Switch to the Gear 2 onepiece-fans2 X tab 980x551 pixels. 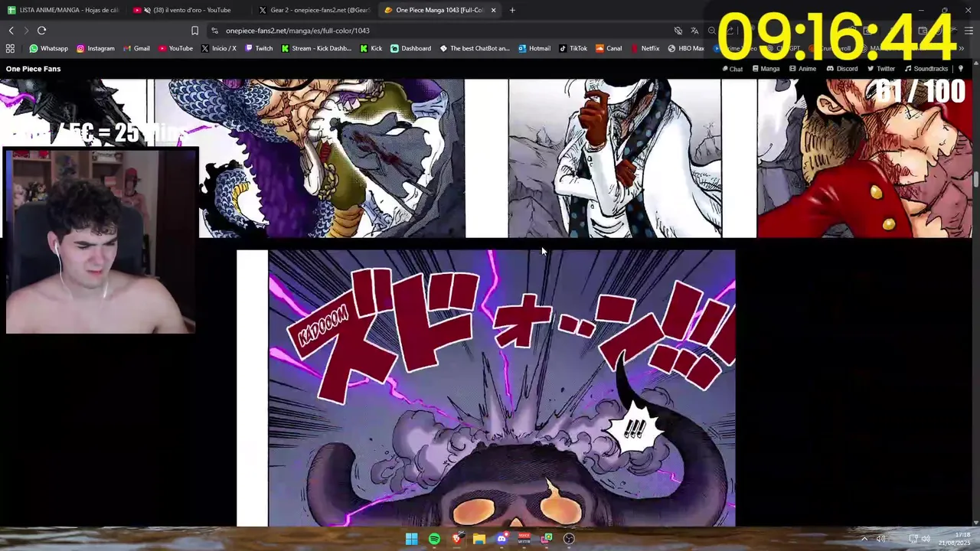click(x=315, y=10)
